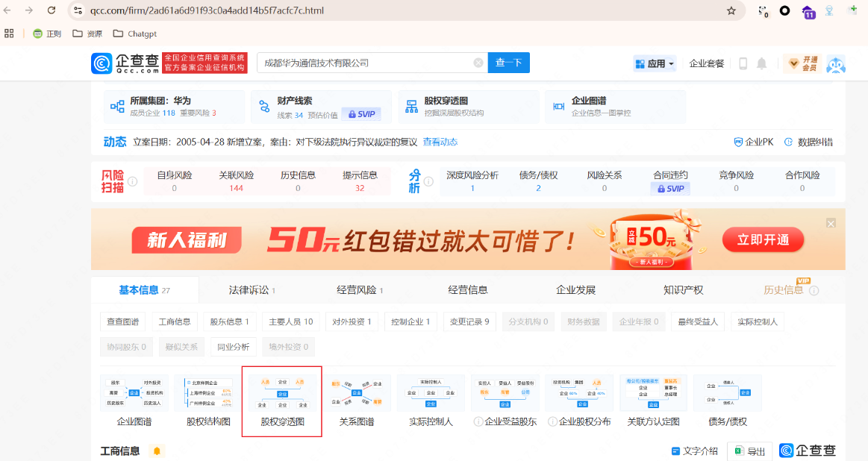The height and width of the screenshot is (461, 868).
Task: Open 股权穿透图 thumbnail
Action: (x=282, y=401)
